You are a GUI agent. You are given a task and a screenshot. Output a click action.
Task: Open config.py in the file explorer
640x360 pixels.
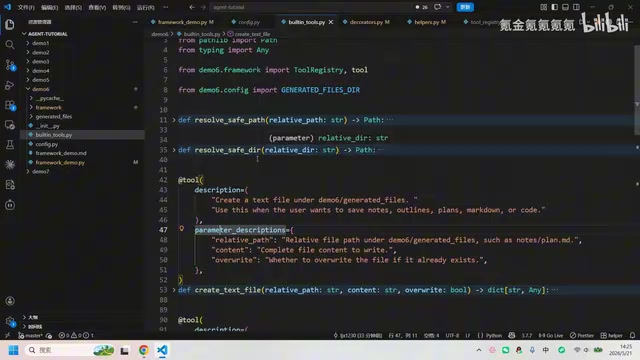47,144
